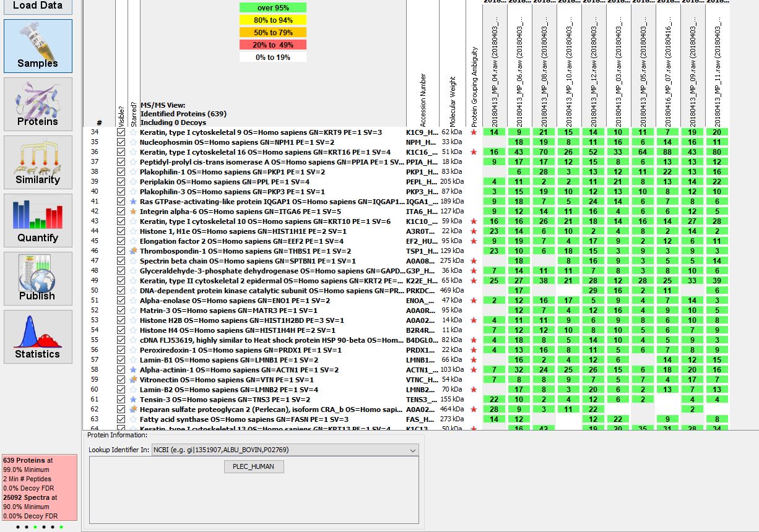759x532 pixels.
Task: Click the 'over 95%' green legend swatch
Action: [x=273, y=8]
